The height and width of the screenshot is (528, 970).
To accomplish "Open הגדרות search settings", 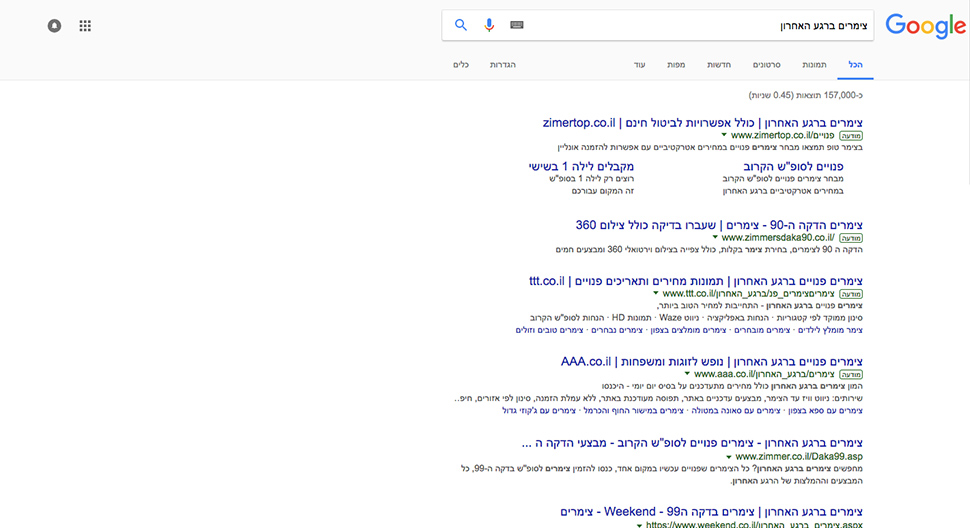I will (x=502, y=65).
